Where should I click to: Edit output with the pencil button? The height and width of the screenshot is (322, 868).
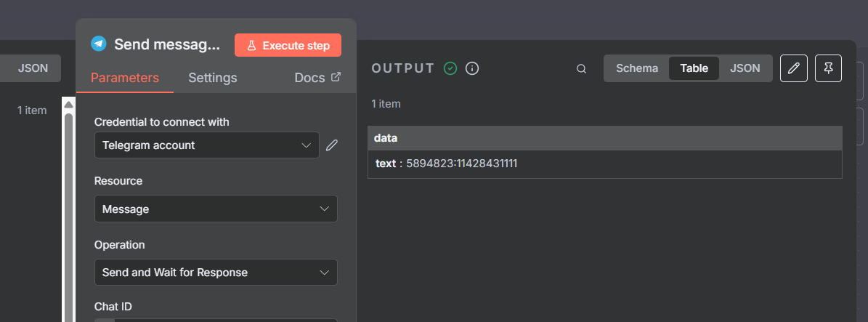click(x=794, y=68)
